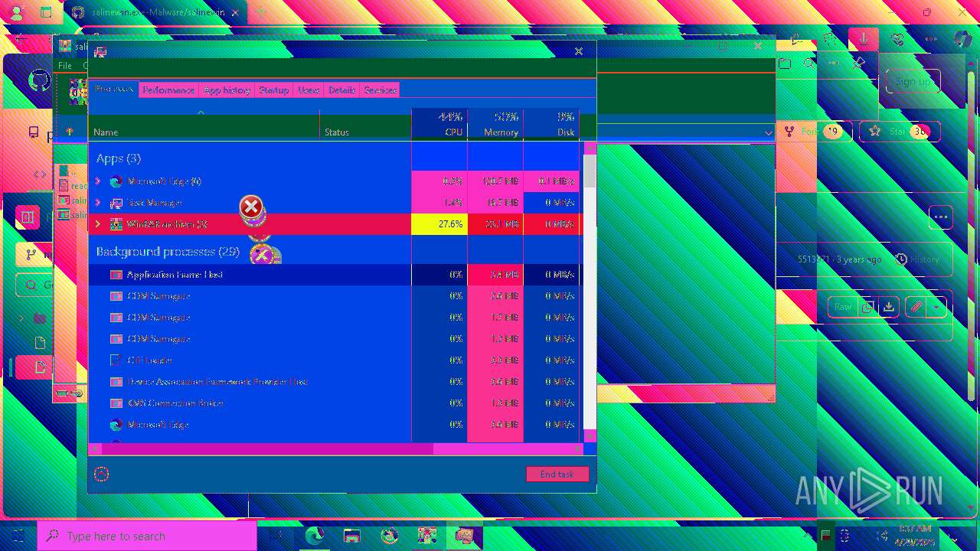This screenshot has height=551, width=980.
Task: Click the GitHub logo in Edge
Action: (x=39, y=81)
